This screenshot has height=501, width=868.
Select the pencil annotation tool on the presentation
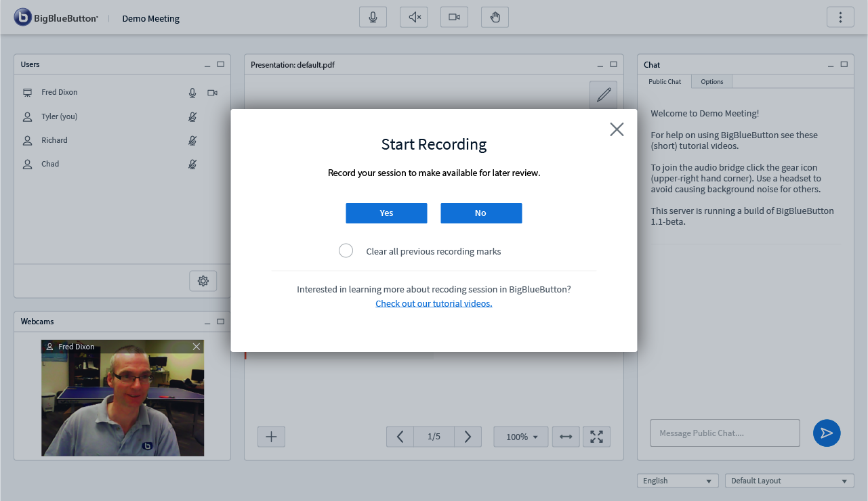[x=603, y=94]
